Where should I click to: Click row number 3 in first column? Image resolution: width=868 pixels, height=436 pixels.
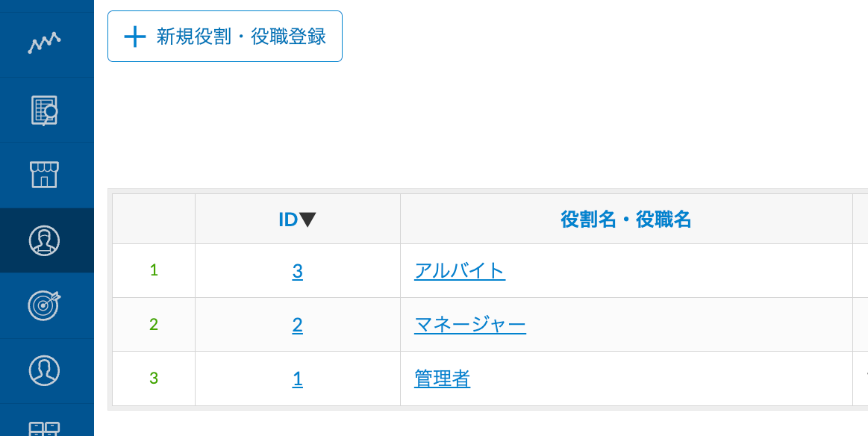(154, 379)
